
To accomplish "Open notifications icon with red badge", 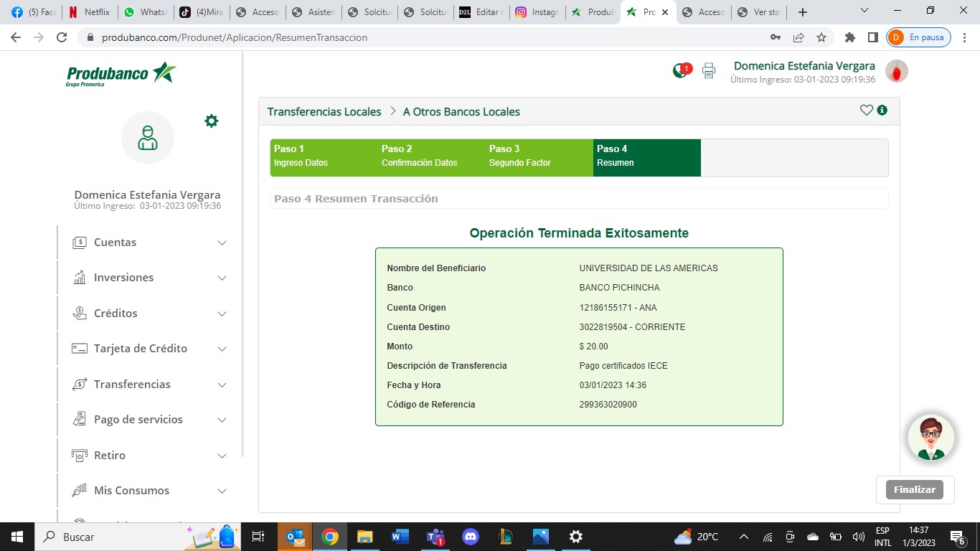I will [681, 70].
